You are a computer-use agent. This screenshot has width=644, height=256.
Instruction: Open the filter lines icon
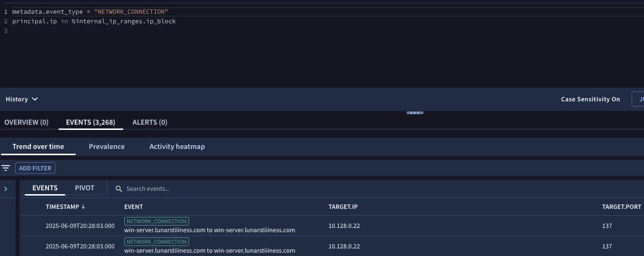pyautogui.click(x=6, y=168)
